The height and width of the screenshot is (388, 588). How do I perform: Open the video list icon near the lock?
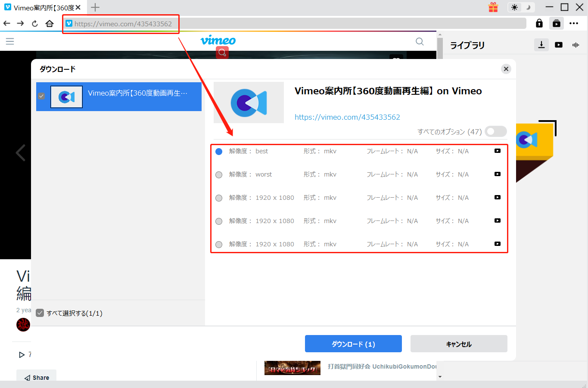coord(557,23)
